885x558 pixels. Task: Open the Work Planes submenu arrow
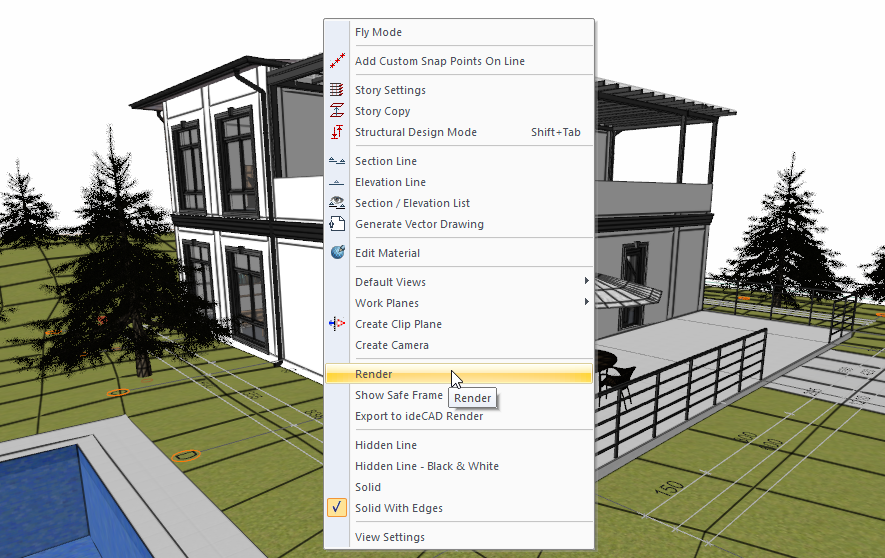pos(586,303)
